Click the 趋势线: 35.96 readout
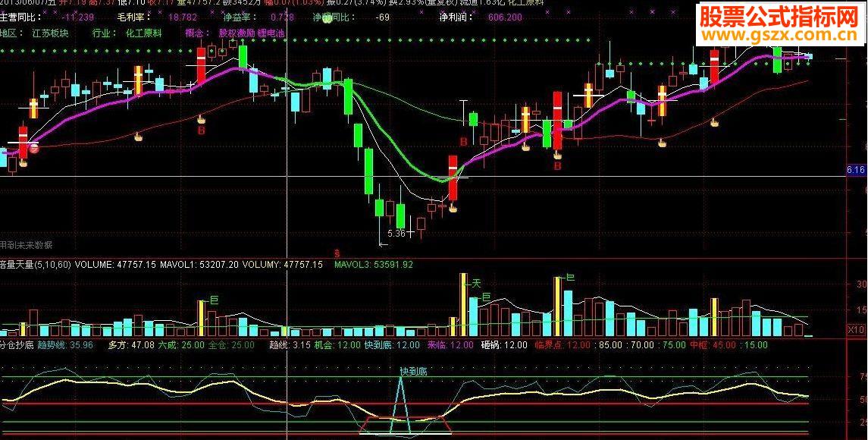Viewport: 868px width, 440px height. (x=65, y=344)
